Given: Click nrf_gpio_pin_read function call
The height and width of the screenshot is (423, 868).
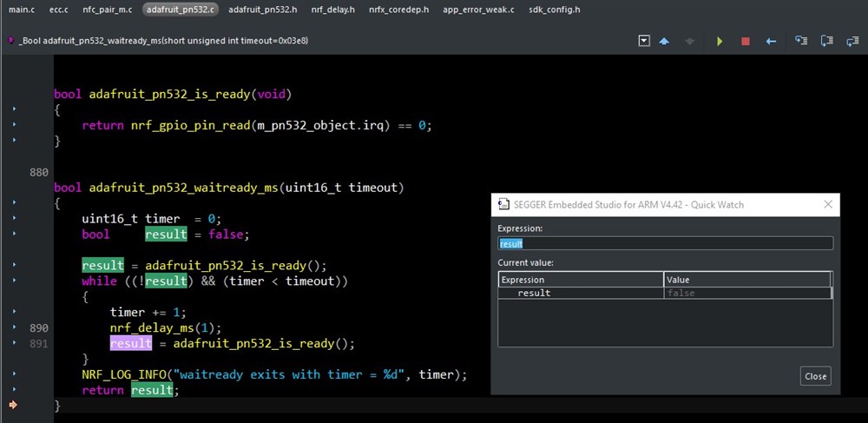Looking at the screenshot, I should (x=191, y=126).
